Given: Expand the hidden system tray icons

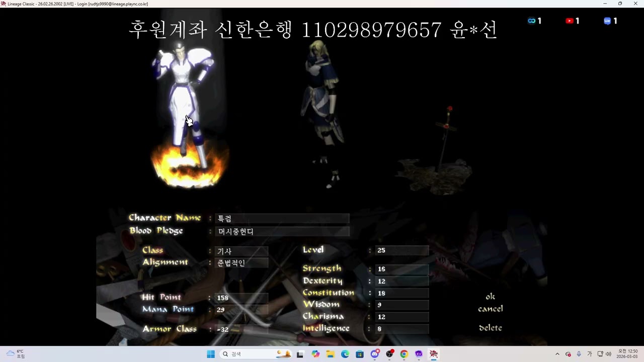Looking at the screenshot, I should click(x=557, y=354).
